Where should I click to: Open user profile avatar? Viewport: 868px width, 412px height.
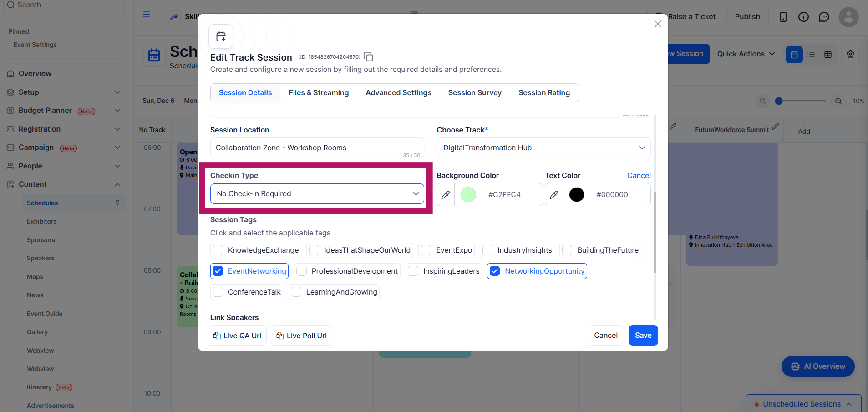848,17
